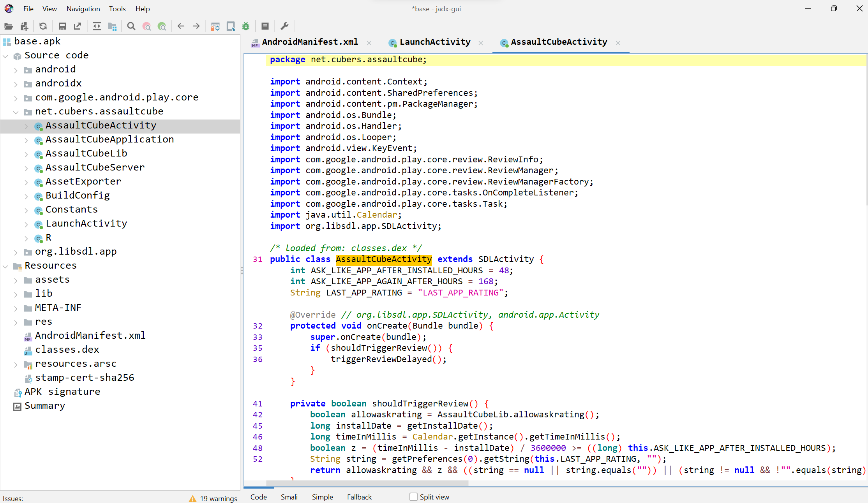The image size is (868, 503).
Task: Enable the Split view checkbox
Action: pyautogui.click(x=413, y=497)
